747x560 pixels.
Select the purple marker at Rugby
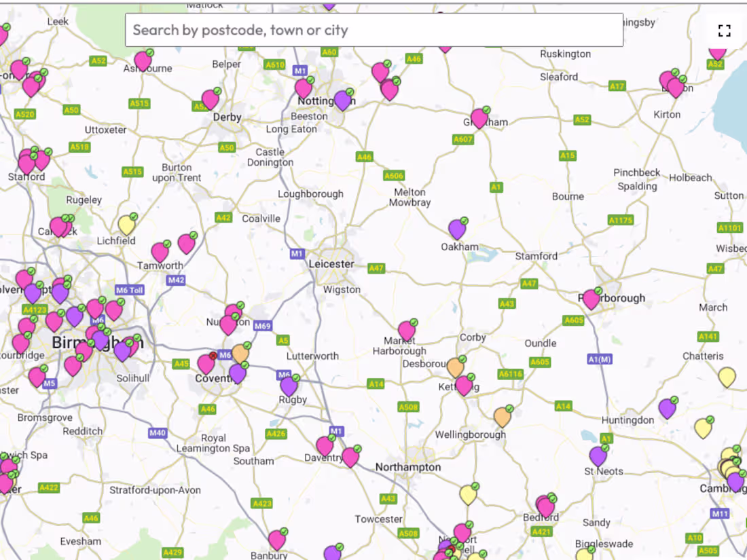[x=289, y=386]
